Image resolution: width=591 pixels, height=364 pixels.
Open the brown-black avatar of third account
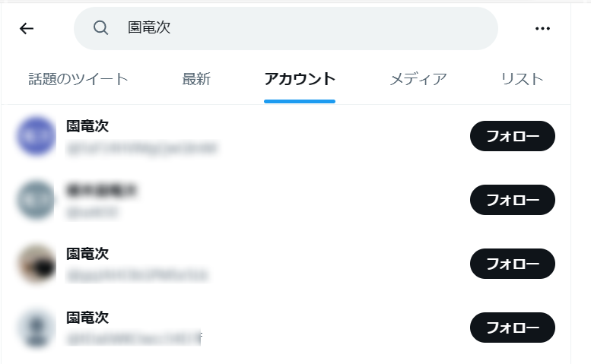pos(37,264)
